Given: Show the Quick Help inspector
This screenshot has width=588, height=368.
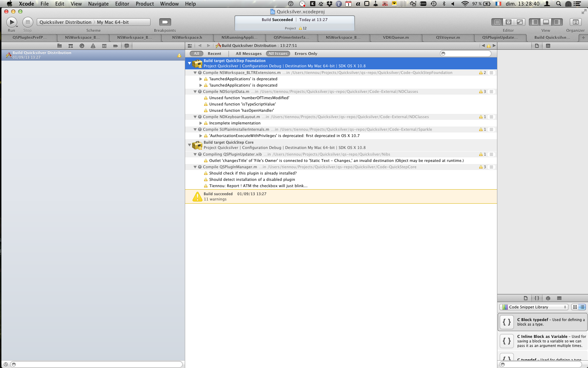Looking at the screenshot, I should coord(548,46).
